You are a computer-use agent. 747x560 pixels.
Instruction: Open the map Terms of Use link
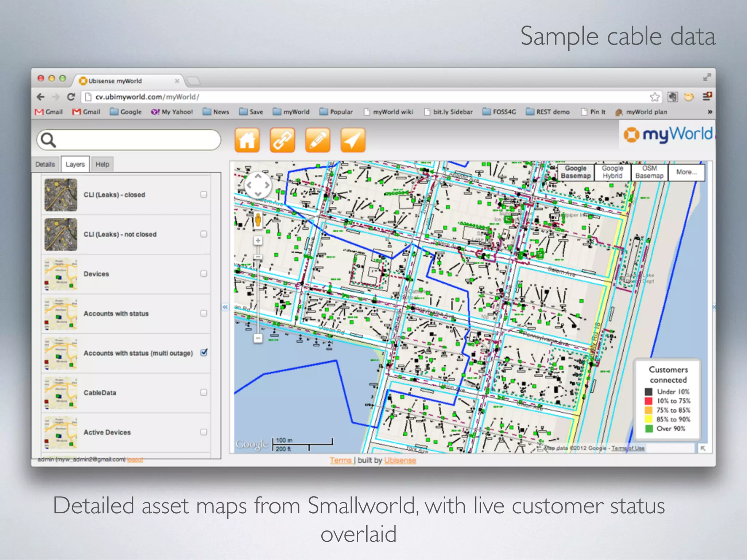pos(628,448)
